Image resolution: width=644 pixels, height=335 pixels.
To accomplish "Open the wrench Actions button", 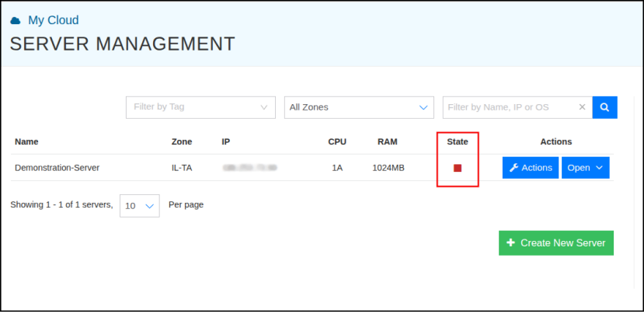I will [530, 168].
